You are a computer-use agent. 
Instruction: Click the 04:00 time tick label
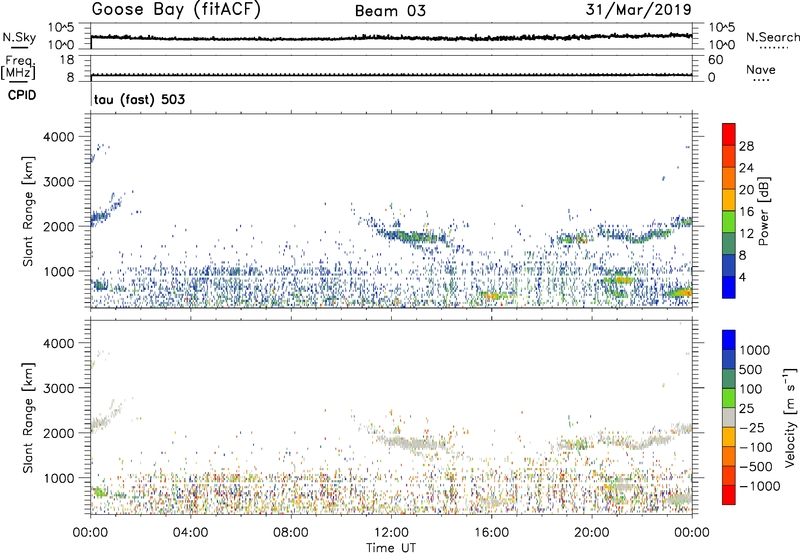190,533
